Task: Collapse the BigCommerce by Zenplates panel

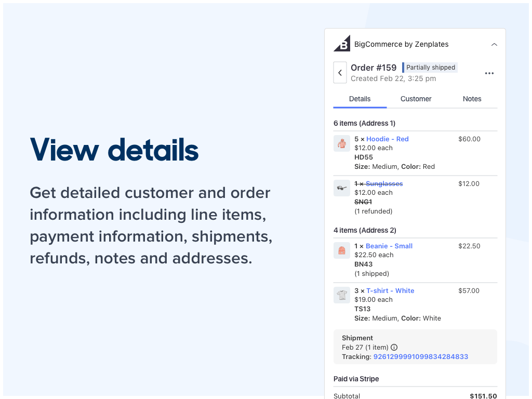Action: [x=494, y=45]
